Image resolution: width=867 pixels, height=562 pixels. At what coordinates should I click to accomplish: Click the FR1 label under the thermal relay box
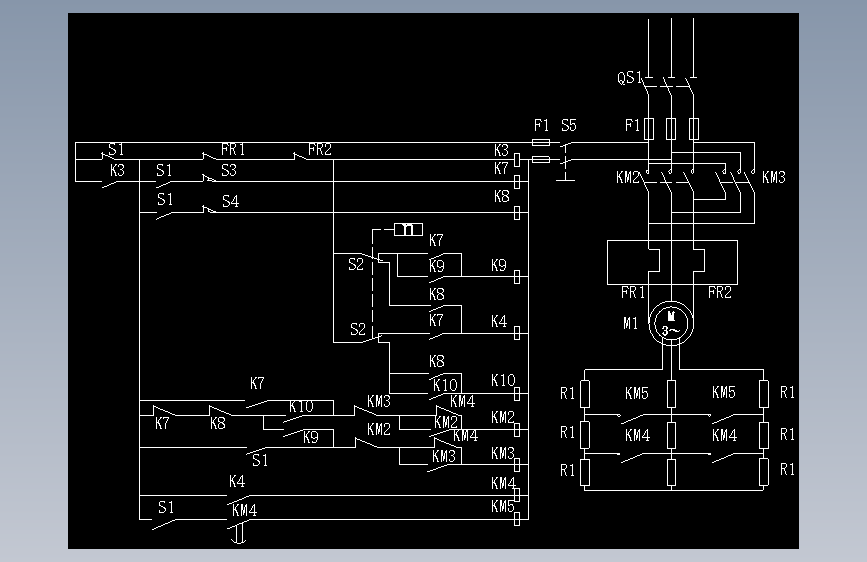point(633,292)
